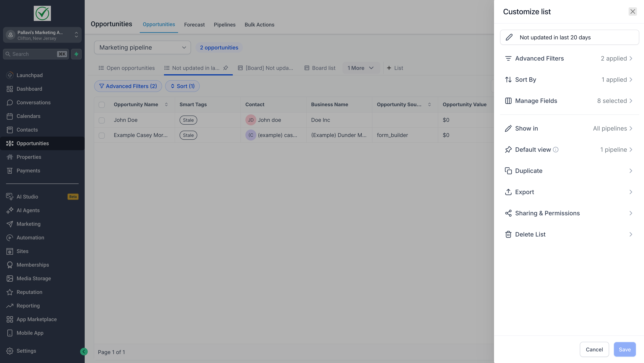Check the Example Casey Mor... row checkbox
644x363 pixels.
click(x=102, y=135)
